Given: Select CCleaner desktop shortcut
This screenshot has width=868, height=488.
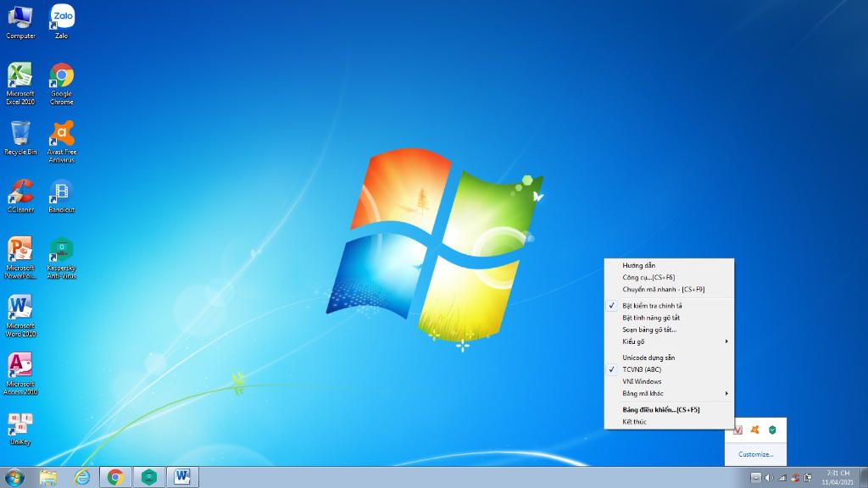Looking at the screenshot, I should point(20,197).
